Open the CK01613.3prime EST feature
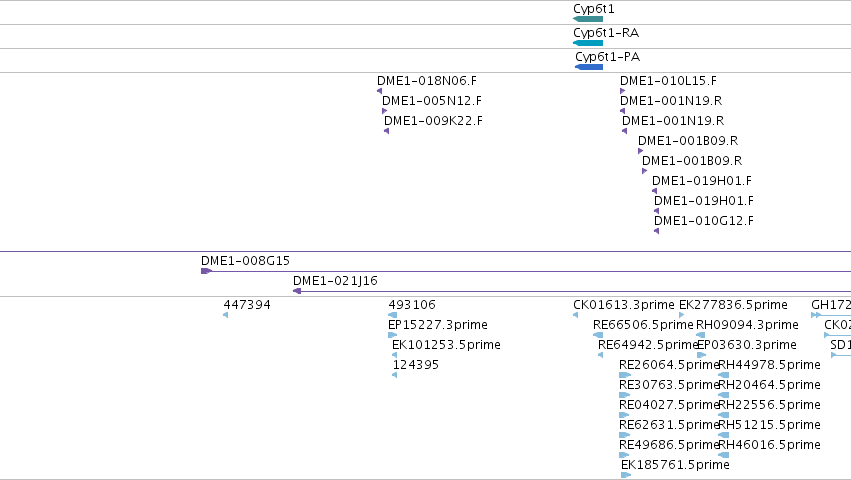 click(575, 315)
